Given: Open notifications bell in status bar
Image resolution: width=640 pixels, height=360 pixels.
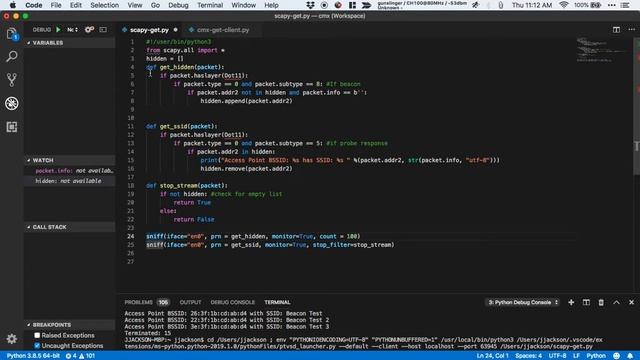Looking at the screenshot, I should coord(630,356).
